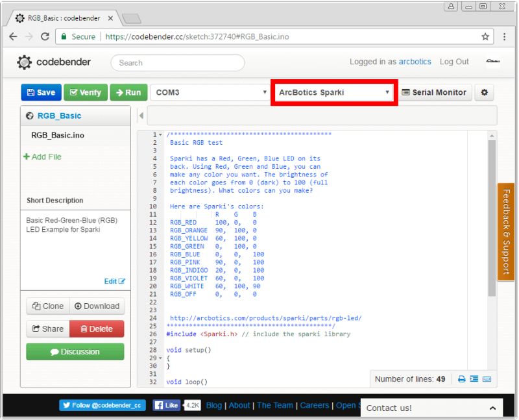Open the RGB_Basic project link
Screen dimensions: 519x420
click(59, 116)
